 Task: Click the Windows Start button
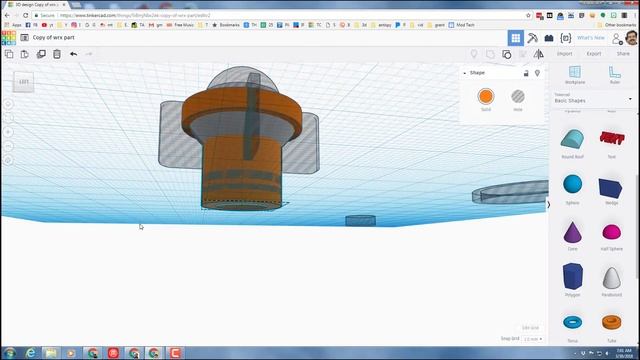[10, 353]
